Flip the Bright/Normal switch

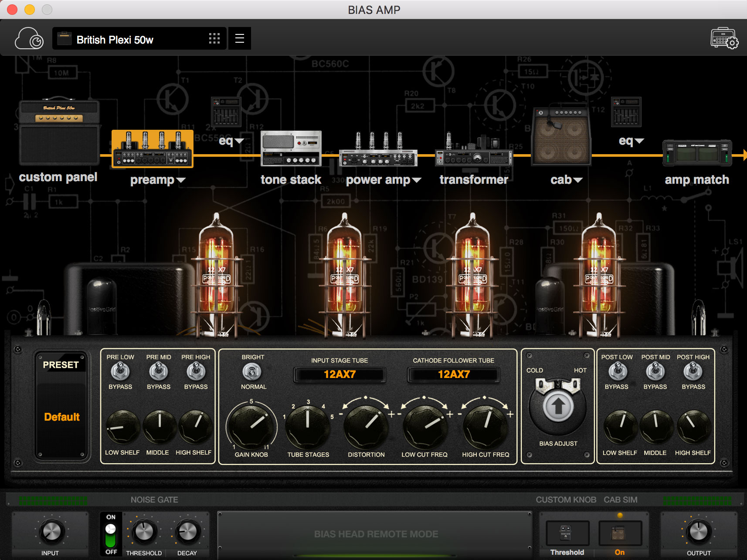point(252,372)
